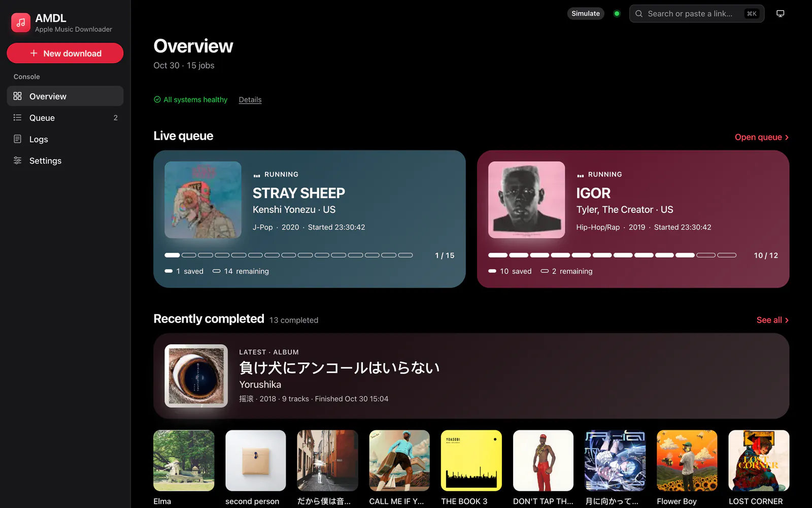Click the Oct 30 · 15 jobs subtitle

[x=184, y=66]
